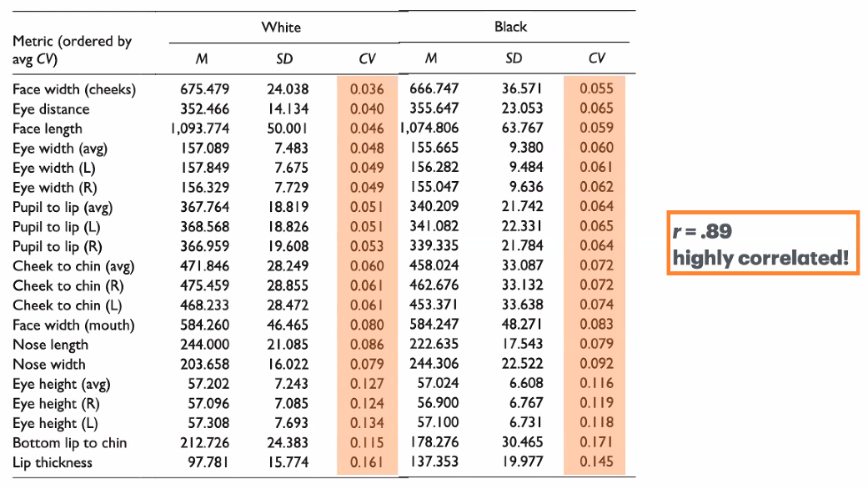The width and height of the screenshot is (868, 489).
Task: Select the "Face width (cheeks)" row label
Action: (x=74, y=89)
